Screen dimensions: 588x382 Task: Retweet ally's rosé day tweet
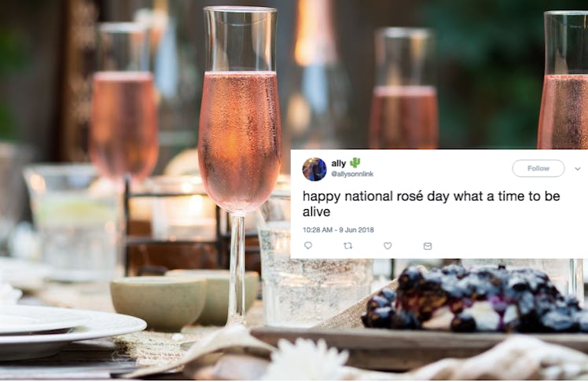pyautogui.click(x=348, y=245)
